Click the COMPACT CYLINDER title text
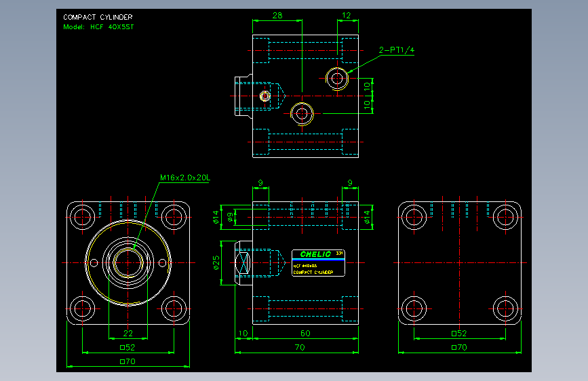This screenshot has height=381, width=588. [x=98, y=17]
